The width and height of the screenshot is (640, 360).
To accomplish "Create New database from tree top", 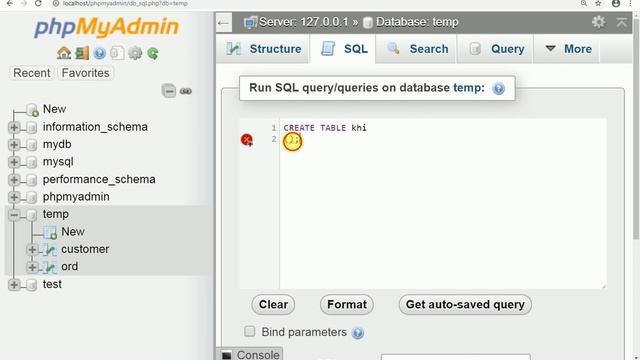I will coord(54,109).
